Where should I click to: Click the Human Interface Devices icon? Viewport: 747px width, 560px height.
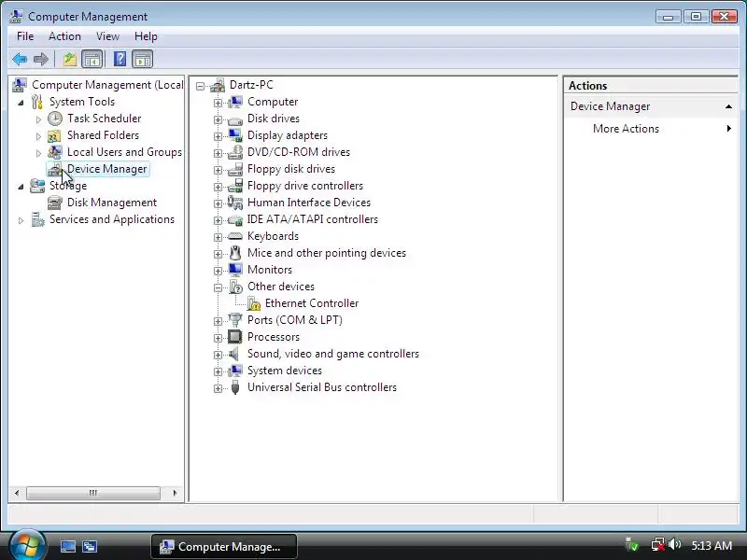coord(235,203)
